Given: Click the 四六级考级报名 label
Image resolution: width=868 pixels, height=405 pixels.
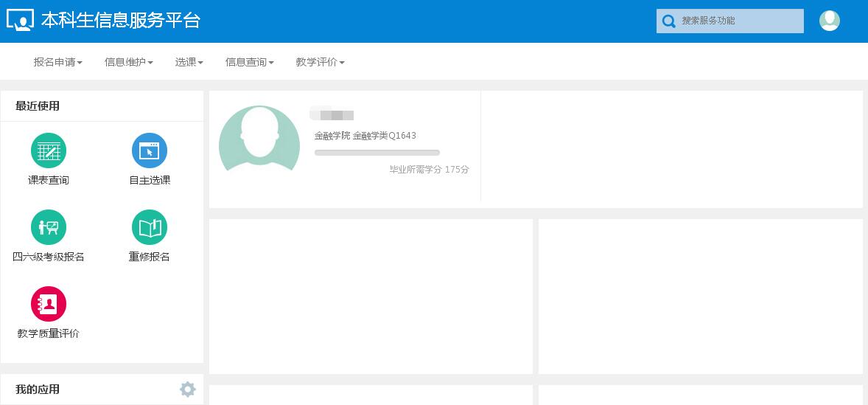Looking at the screenshot, I should tap(49, 257).
